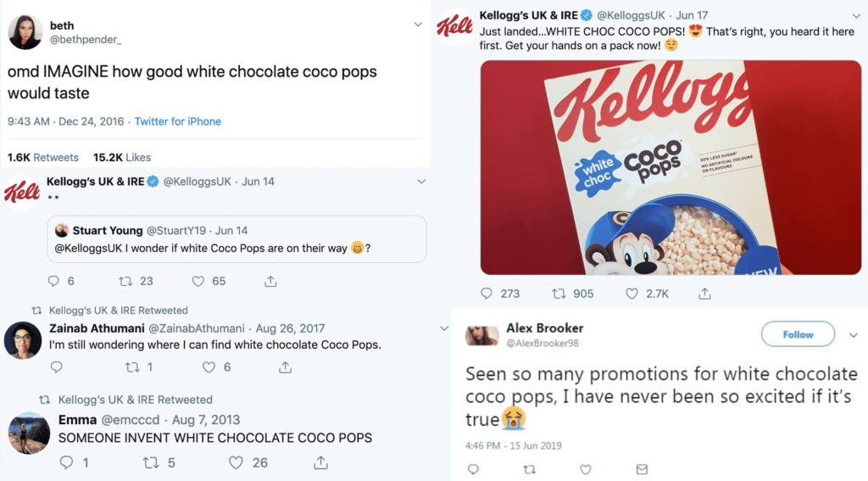View 1.6K Retweets on beth's tweet
868x481 pixels.
tap(42, 157)
